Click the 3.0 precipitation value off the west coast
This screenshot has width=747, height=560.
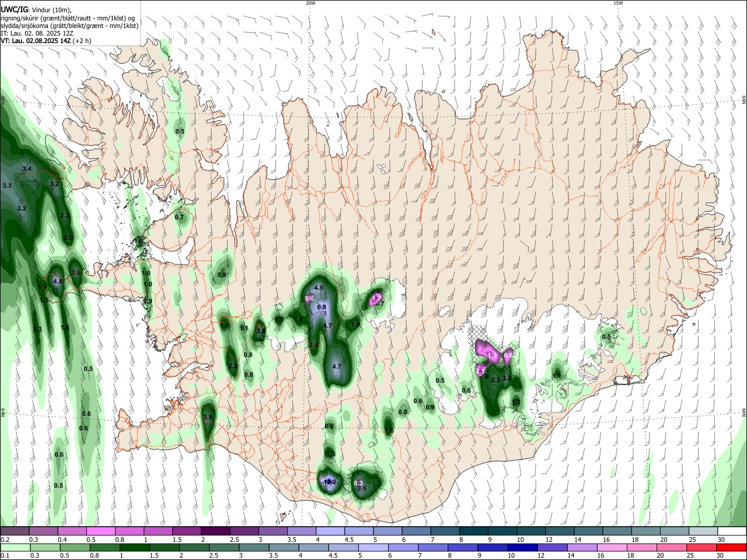(x=76, y=273)
